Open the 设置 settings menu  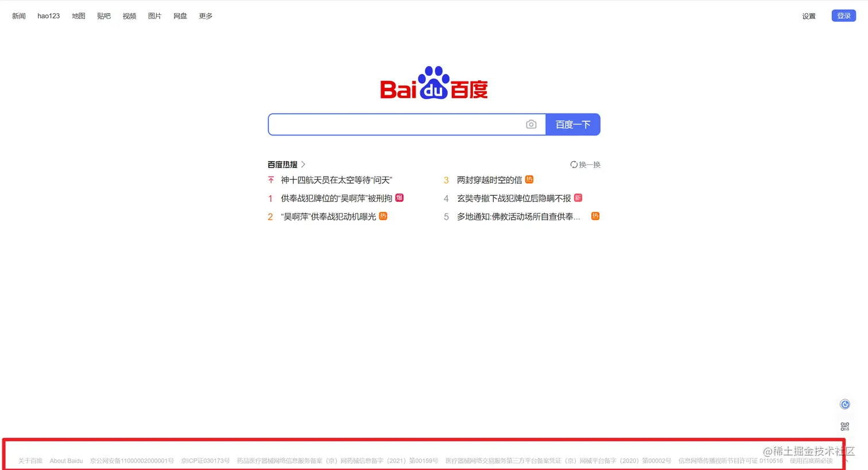[809, 16]
